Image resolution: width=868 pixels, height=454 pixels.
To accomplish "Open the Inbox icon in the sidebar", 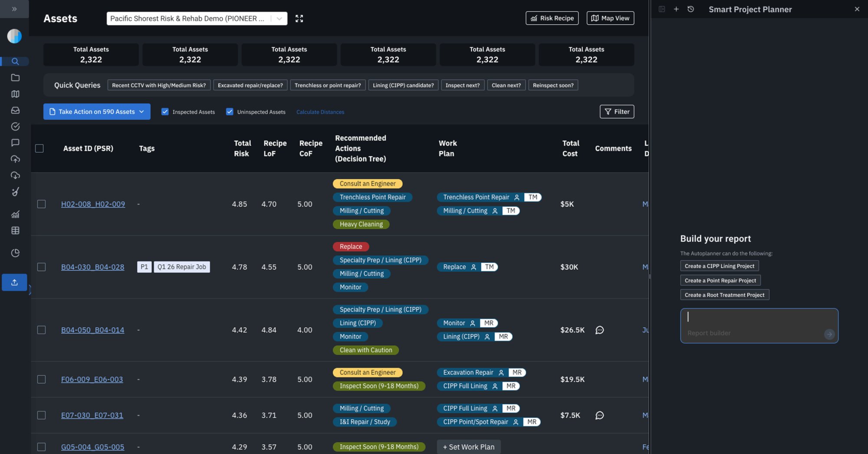I will [x=15, y=110].
